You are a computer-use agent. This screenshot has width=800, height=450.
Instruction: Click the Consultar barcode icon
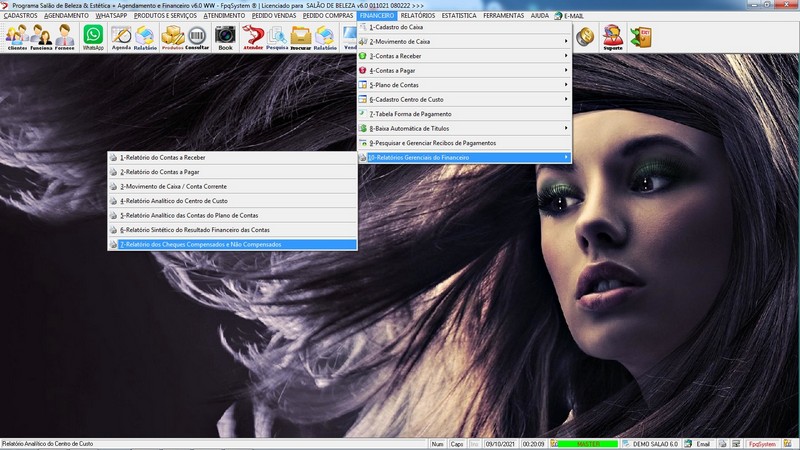(x=197, y=37)
